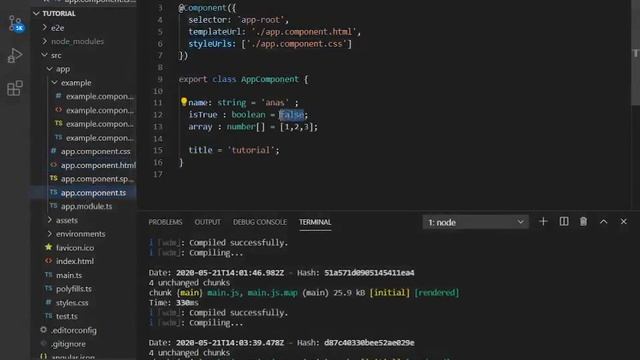Screen dimensions: 640x360
Task: Maximize the terminal panel size
Action: 603,222
